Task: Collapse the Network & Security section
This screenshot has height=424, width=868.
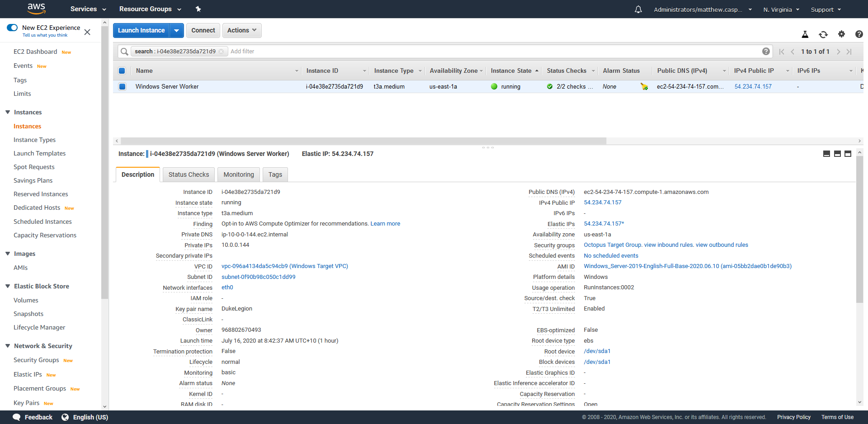Action: (8, 346)
